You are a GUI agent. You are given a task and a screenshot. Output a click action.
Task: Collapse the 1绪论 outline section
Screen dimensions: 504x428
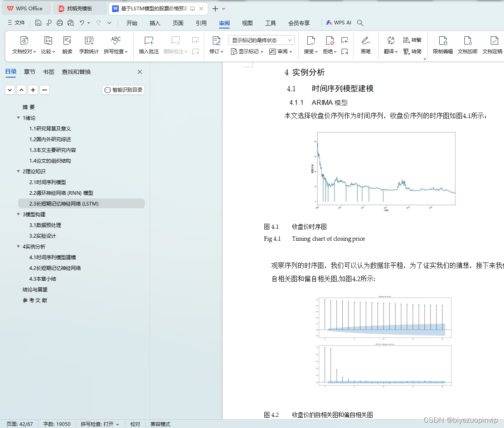click(x=18, y=118)
